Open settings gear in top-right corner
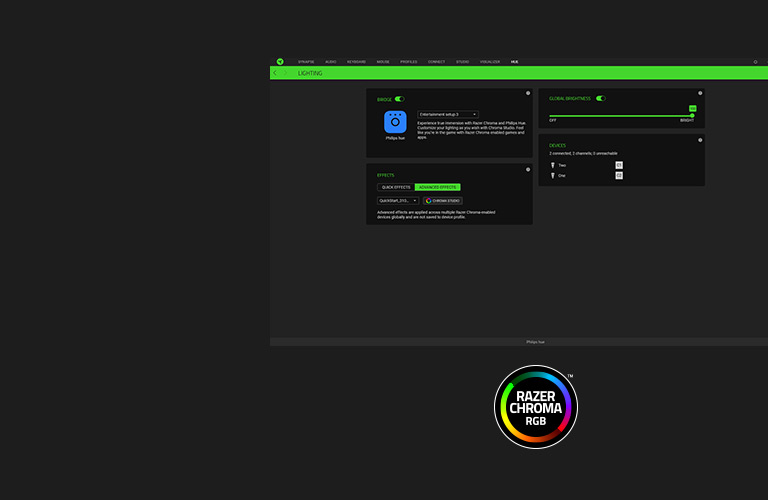 tap(755, 61)
